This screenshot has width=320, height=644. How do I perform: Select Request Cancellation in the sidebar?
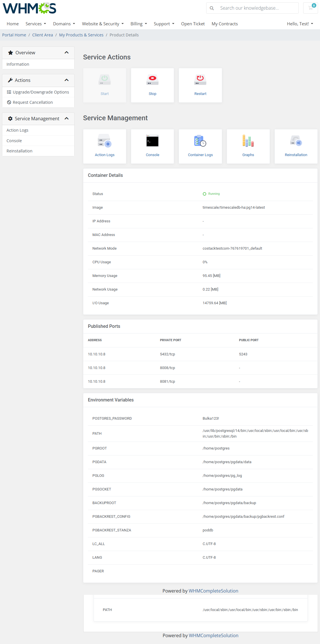coord(38,102)
